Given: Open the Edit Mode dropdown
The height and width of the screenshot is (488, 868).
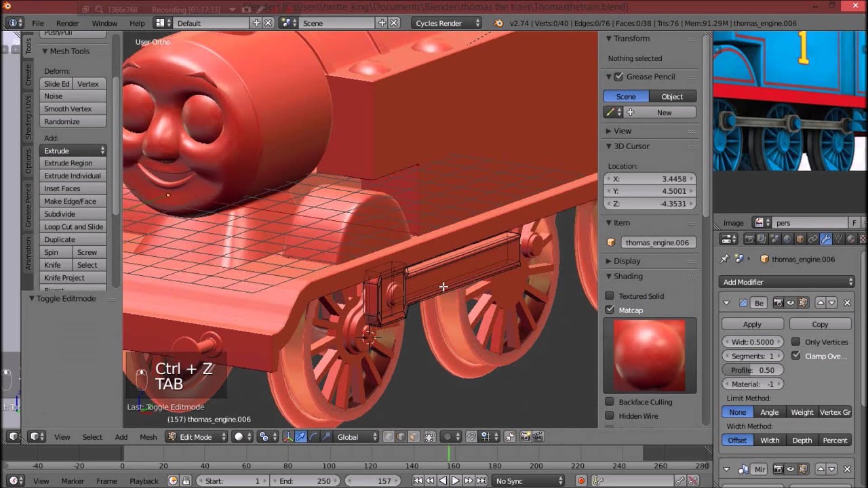Looking at the screenshot, I should click(197, 437).
